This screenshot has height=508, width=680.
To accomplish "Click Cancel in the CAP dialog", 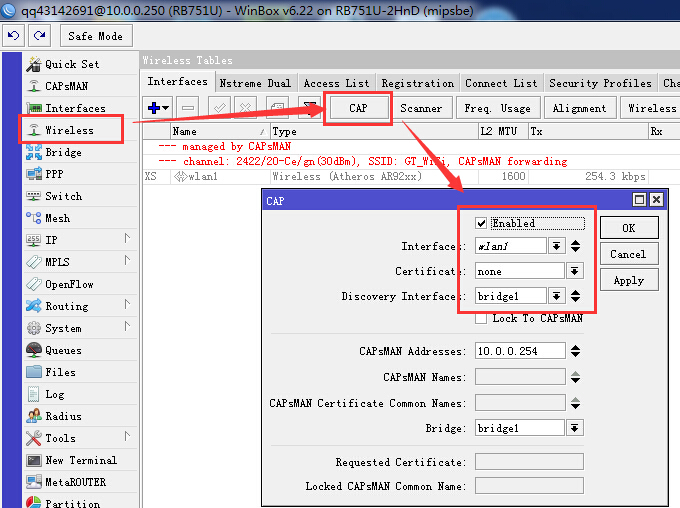I will [x=629, y=254].
